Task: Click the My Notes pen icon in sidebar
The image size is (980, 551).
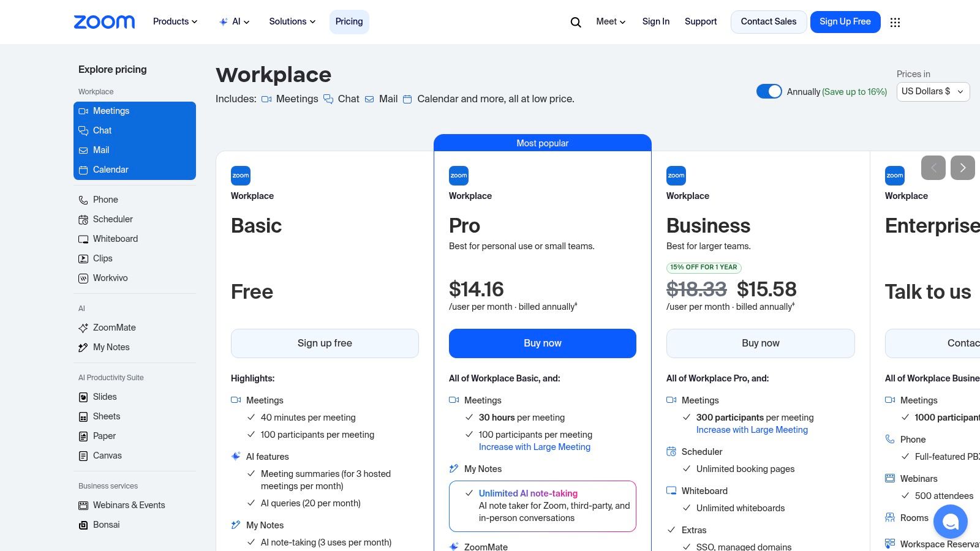Action: tap(83, 347)
